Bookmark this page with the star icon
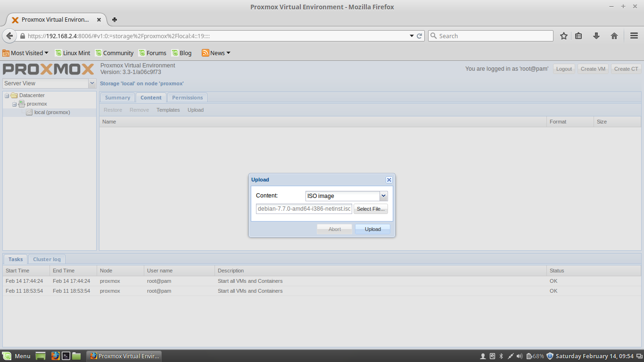This screenshot has height=362, width=644. pyautogui.click(x=564, y=36)
